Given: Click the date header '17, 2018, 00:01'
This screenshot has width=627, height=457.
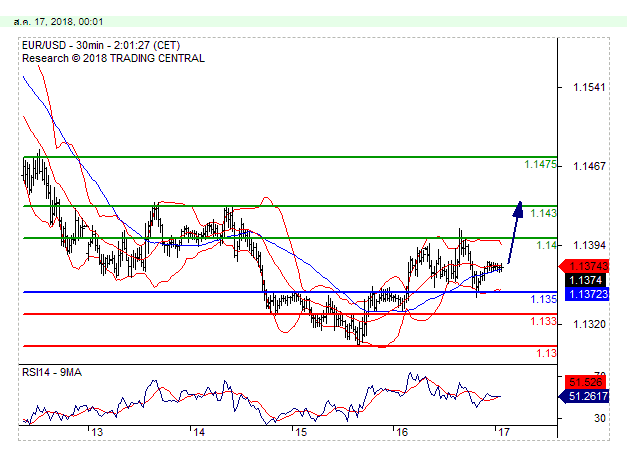Looking at the screenshot, I should (69, 22).
